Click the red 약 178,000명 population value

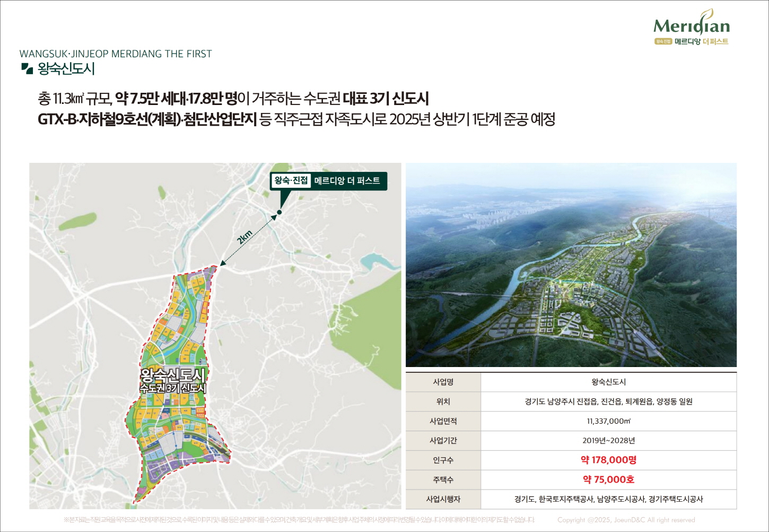609,460
